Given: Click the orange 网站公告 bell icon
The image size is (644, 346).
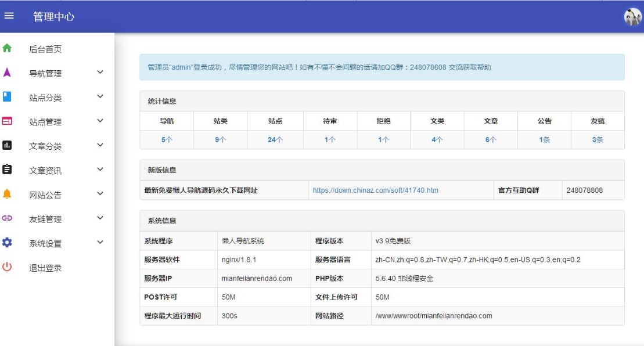Looking at the screenshot, I should click(x=7, y=194).
